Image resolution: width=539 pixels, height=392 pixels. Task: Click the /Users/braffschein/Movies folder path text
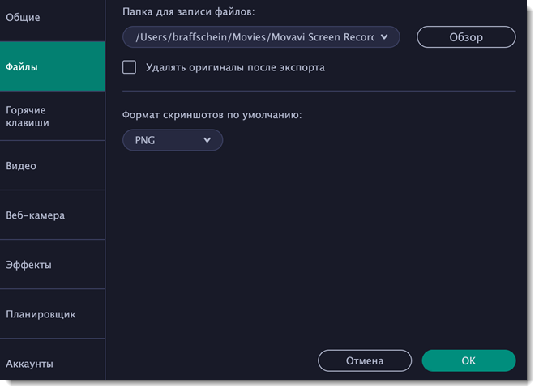pyautogui.click(x=251, y=36)
